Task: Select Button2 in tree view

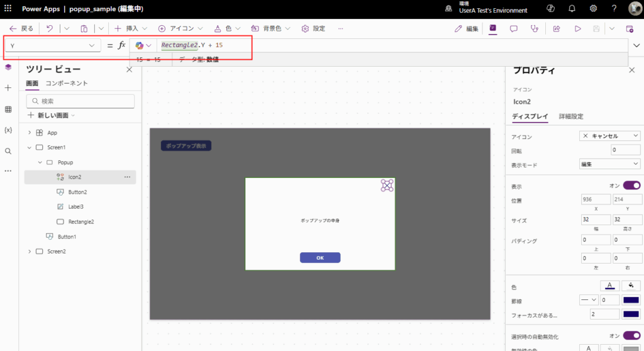Action: (77, 192)
